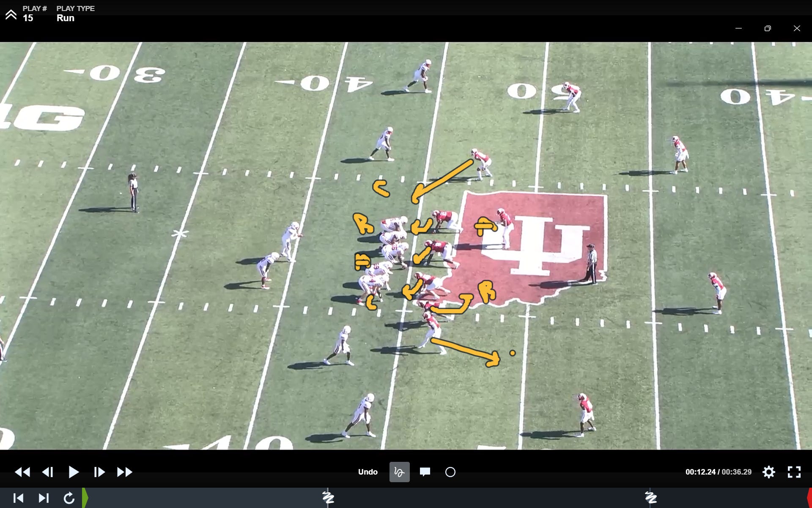Undo the last drawing
812x508 pixels.
pos(368,472)
